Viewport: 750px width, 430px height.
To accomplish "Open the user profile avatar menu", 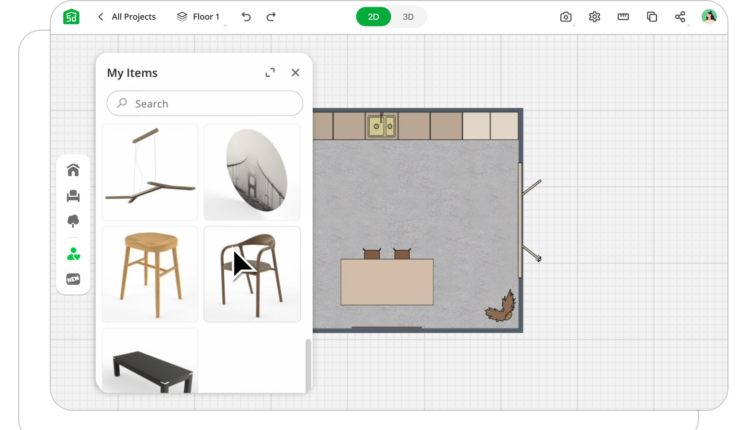I will pyautogui.click(x=709, y=17).
